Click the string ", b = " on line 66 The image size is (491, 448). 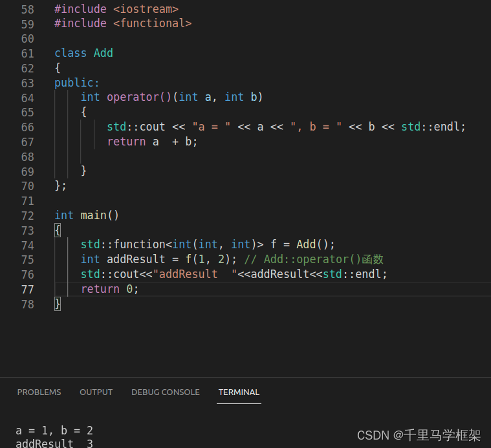[316, 127]
